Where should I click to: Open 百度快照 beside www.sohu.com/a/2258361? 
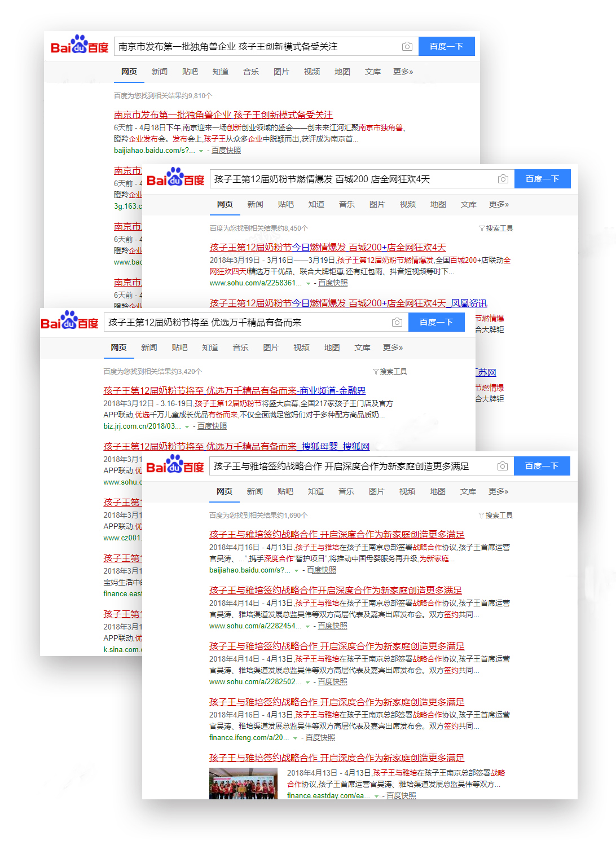333,283
